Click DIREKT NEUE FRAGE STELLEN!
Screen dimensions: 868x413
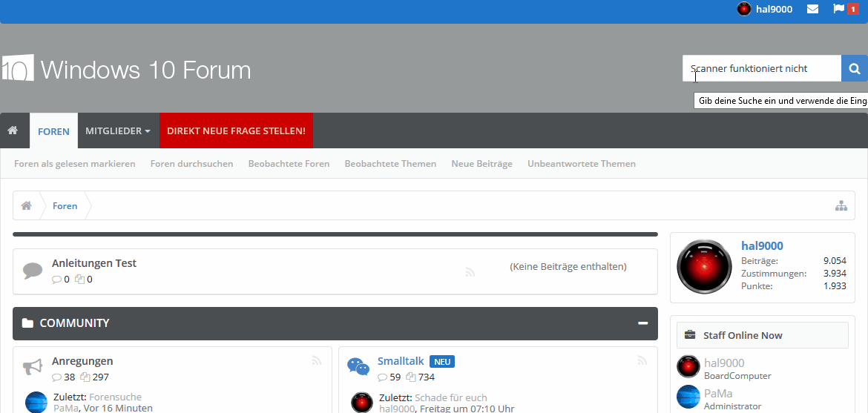[x=236, y=131]
